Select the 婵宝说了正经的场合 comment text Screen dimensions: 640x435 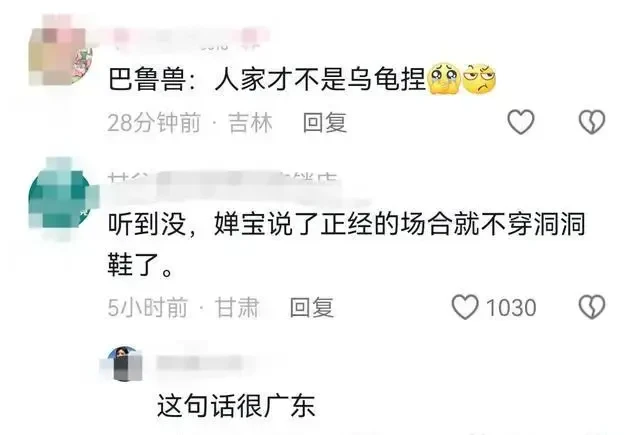347,245
